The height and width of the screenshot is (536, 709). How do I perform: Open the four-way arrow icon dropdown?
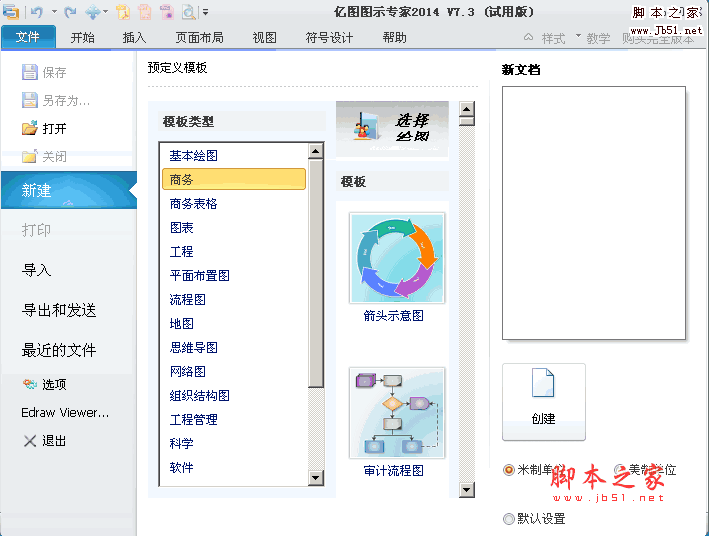tap(105, 12)
